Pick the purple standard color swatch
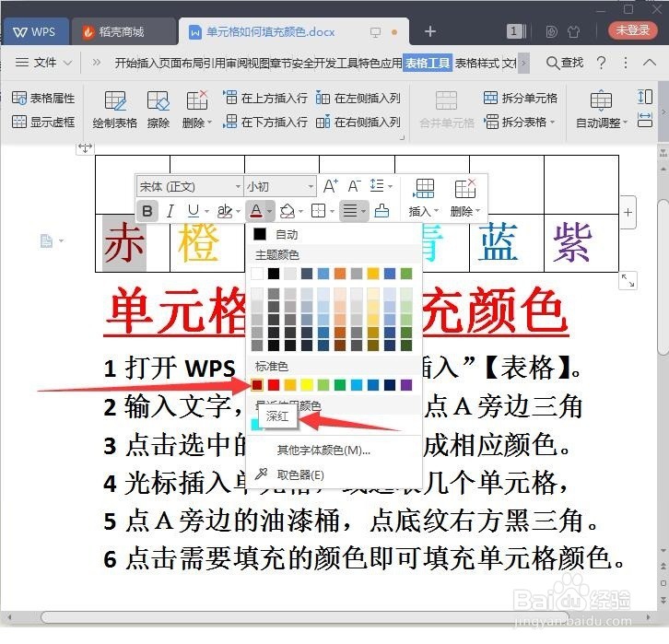This screenshot has width=669, height=644. pyautogui.click(x=406, y=385)
